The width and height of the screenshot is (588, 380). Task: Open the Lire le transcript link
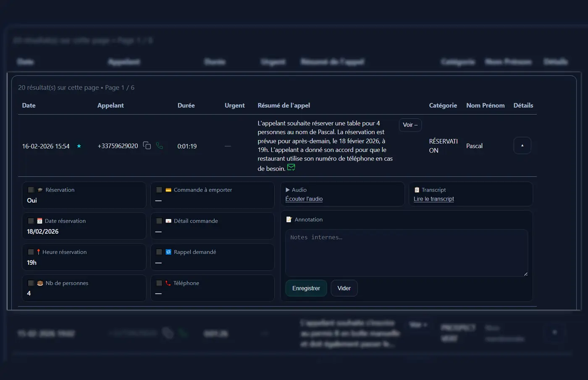tap(433, 199)
